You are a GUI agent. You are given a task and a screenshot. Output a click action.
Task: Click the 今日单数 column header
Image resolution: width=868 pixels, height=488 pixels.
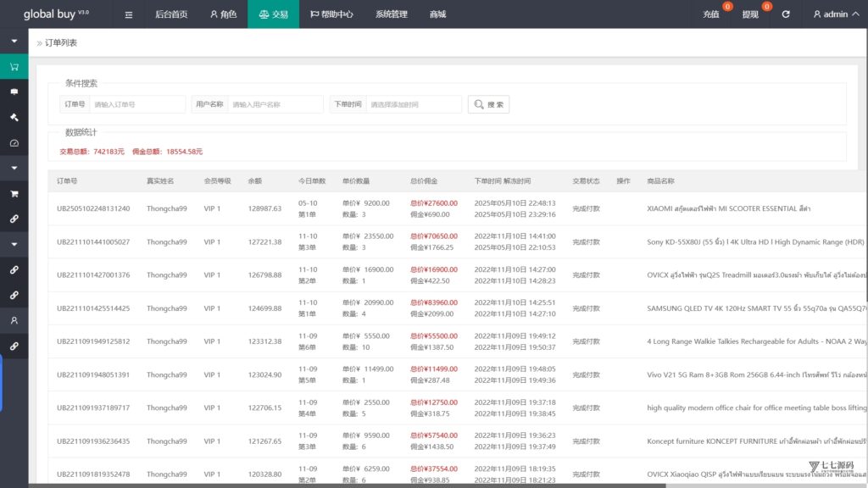coord(312,181)
